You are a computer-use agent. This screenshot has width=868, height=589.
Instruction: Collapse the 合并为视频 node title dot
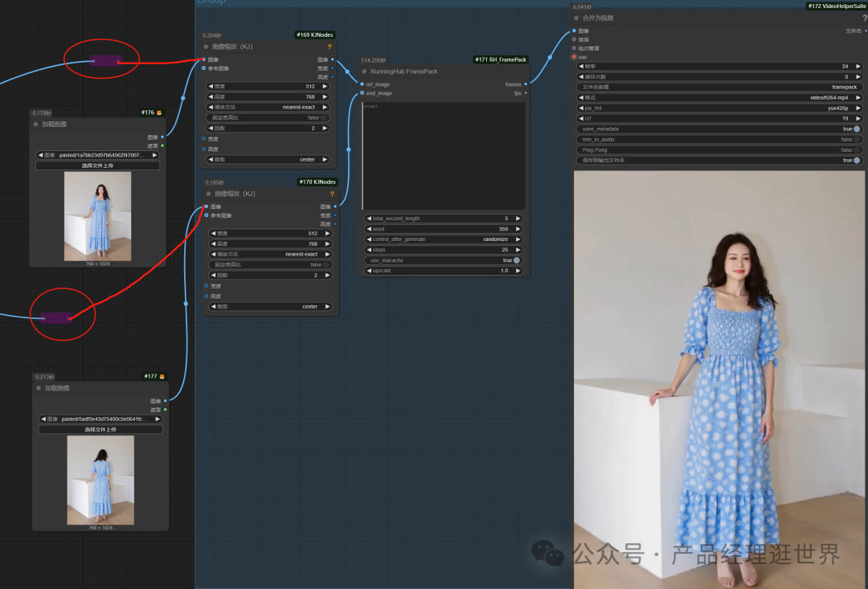pyautogui.click(x=576, y=18)
